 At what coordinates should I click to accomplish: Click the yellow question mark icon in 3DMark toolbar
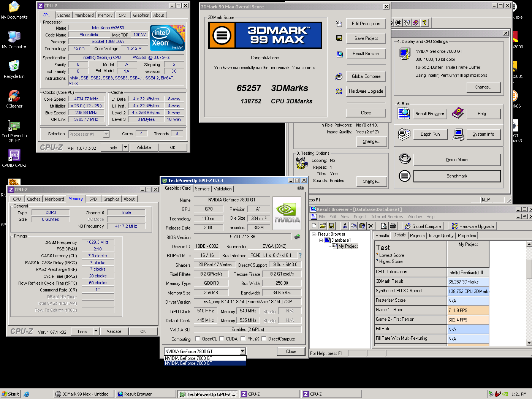click(424, 23)
